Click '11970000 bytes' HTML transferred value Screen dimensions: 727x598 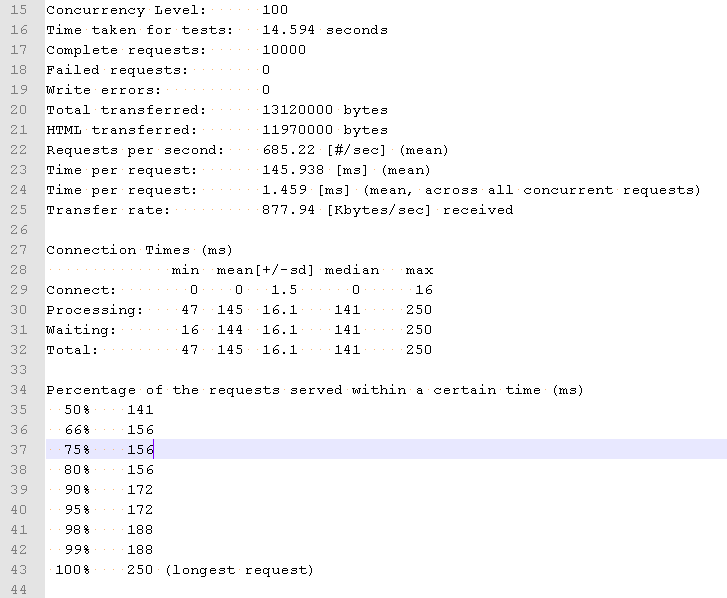point(325,129)
